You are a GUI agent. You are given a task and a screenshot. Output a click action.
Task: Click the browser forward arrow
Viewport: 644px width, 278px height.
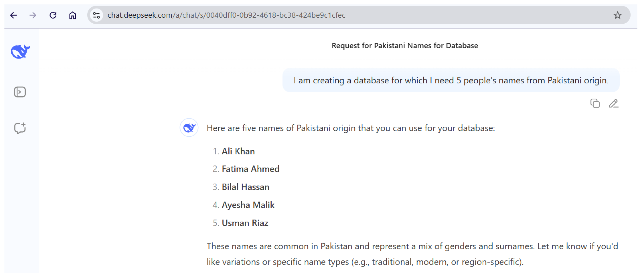point(33,15)
